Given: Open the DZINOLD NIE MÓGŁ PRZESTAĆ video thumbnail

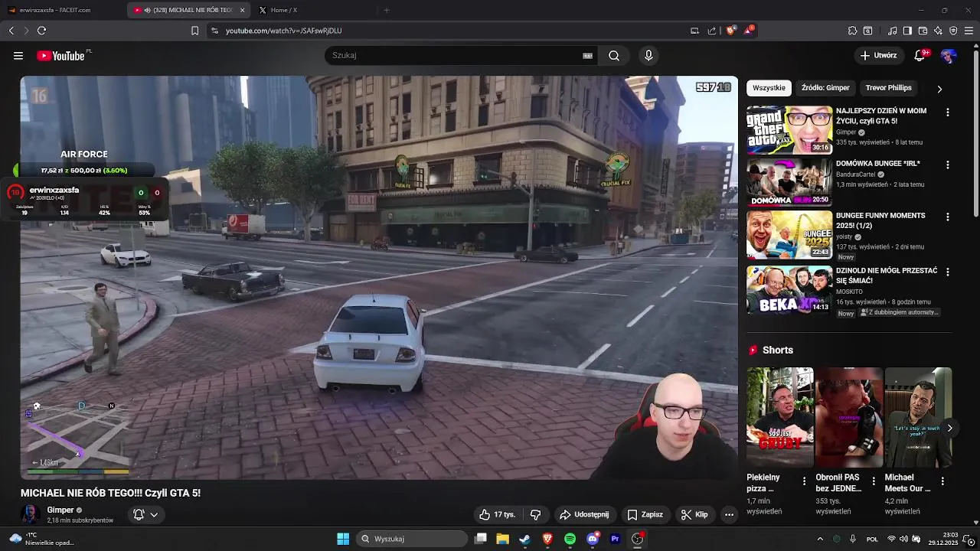Looking at the screenshot, I should pyautogui.click(x=789, y=289).
